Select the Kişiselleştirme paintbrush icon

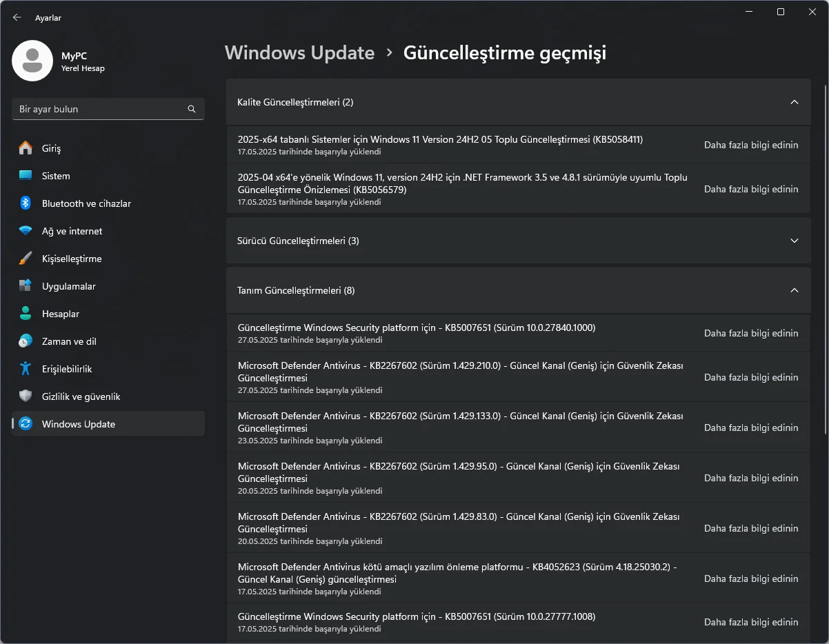tap(26, 259)
